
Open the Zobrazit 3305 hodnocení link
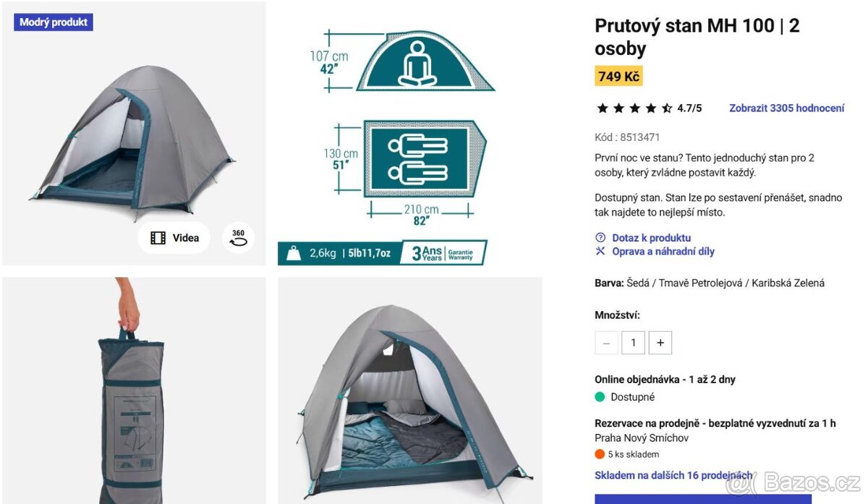[x=786, y=108]
